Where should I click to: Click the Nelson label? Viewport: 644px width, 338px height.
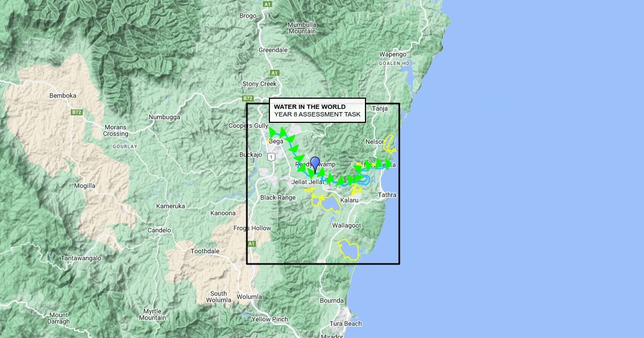point(375,142)
